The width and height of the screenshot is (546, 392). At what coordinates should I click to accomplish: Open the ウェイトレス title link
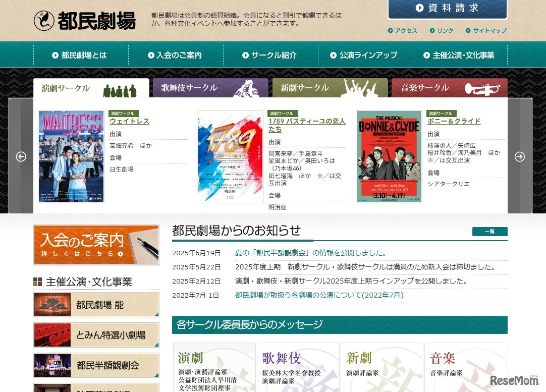pyautogui.click(x=130, y=121)
